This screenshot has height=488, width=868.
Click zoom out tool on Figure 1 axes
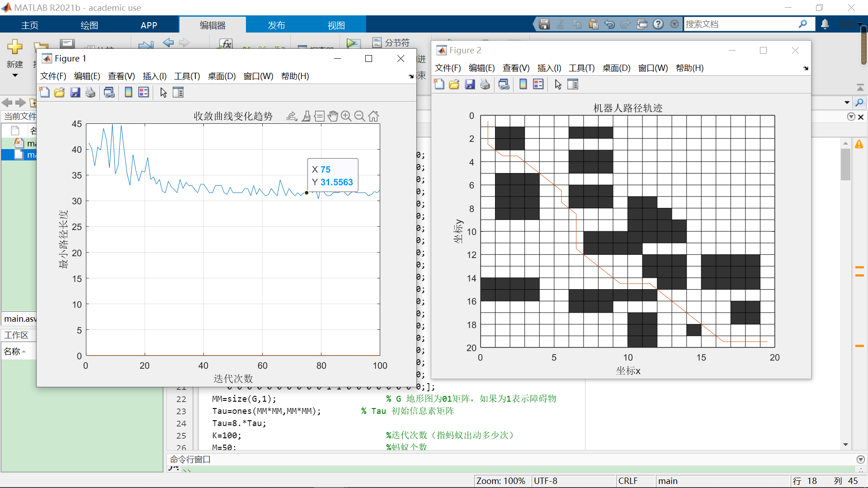pos(359,117)
